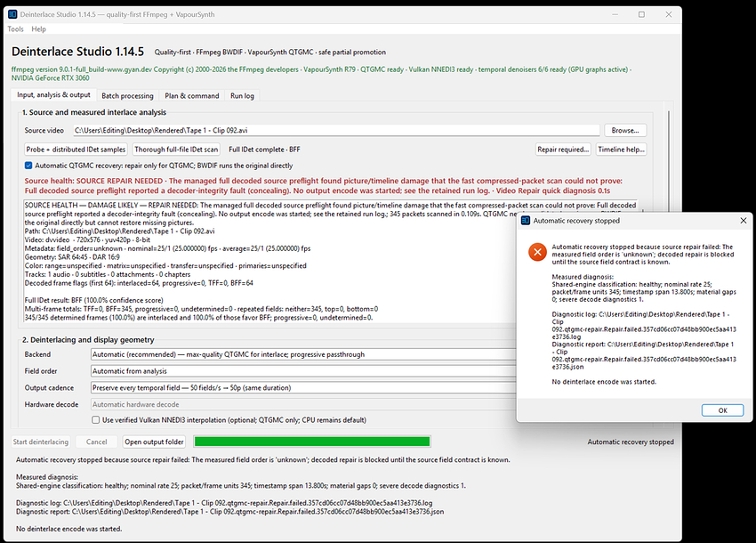
Task: Close the Automatic recovery stopped dialog
Action: coord(743,221)
